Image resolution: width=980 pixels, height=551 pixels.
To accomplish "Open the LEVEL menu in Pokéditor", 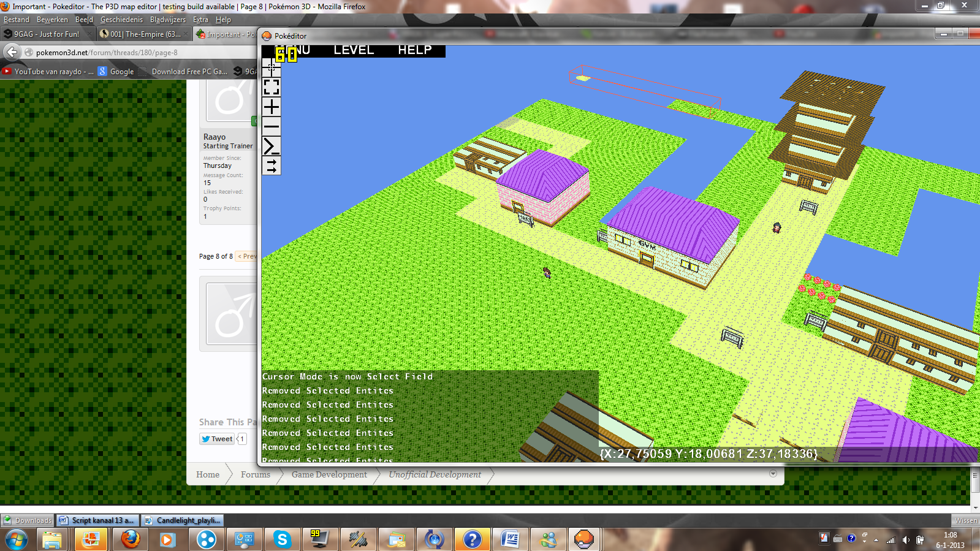I will (x=354, y=50).
